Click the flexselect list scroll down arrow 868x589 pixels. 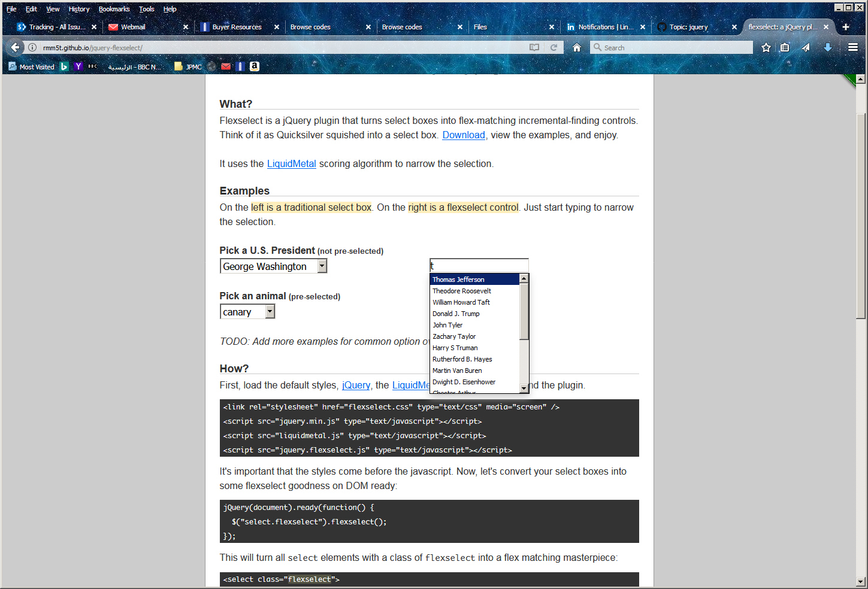[524, 388]
